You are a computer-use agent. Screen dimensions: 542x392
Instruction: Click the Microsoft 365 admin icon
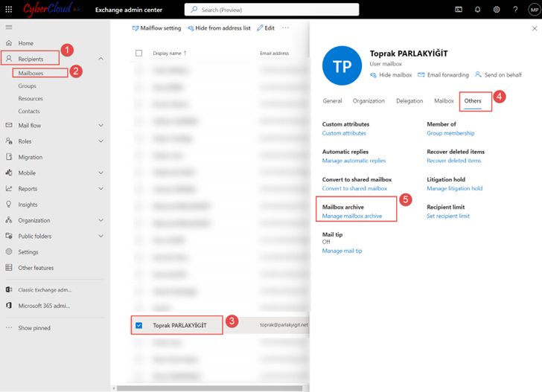coord(9,305)
